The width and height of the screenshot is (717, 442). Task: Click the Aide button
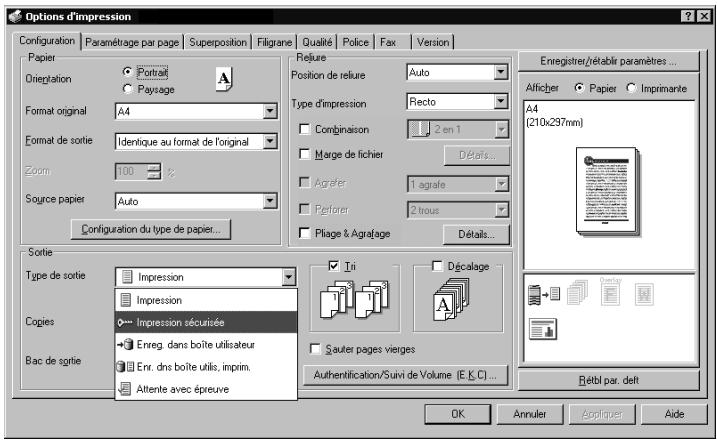674,414
